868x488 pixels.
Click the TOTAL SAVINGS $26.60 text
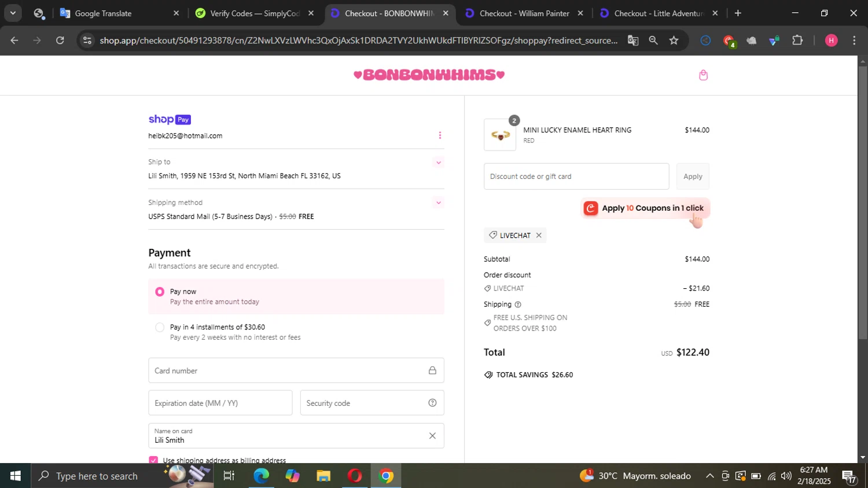(535, 375)
